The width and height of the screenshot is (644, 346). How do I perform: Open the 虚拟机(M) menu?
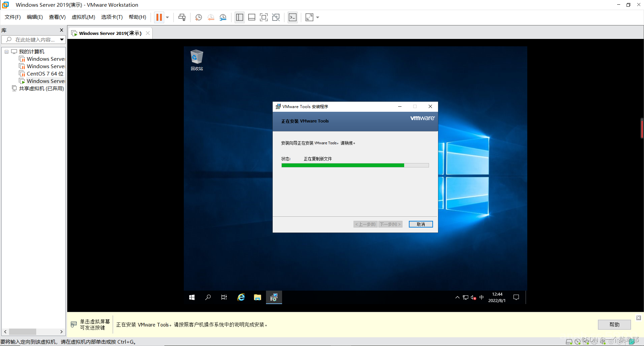84,17
